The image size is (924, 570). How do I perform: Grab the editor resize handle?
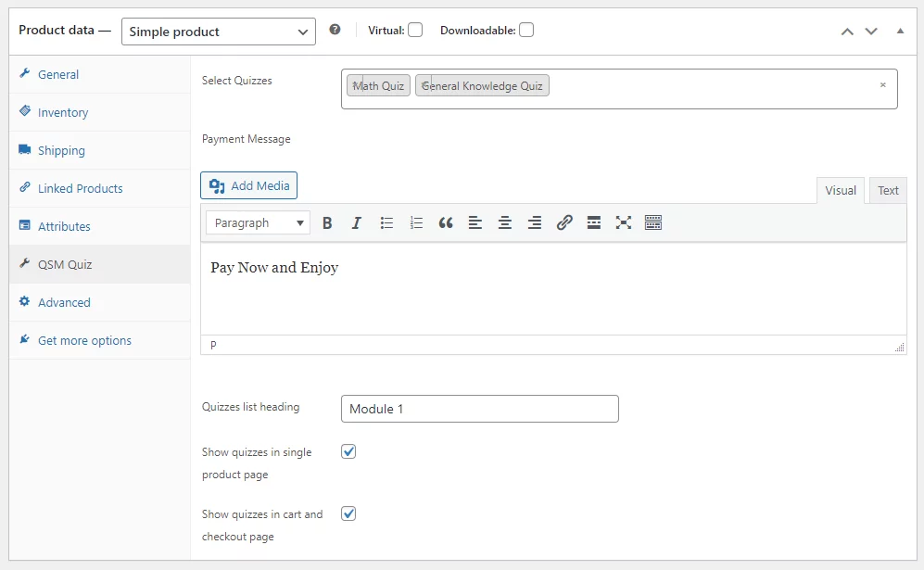(x=900, y=348)
